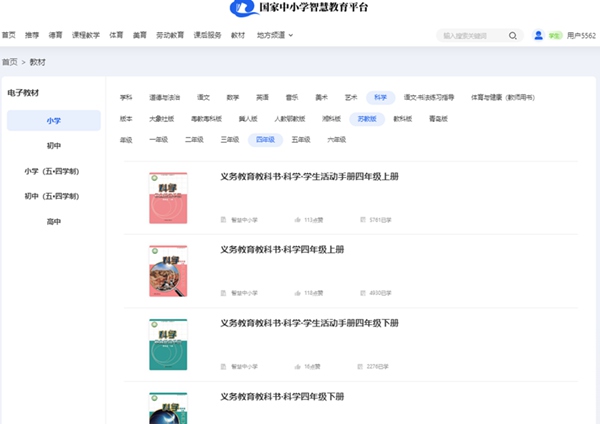The width and height of the screenshot is (600, 424).
Task: Click the learners icon for 科学四年级上册
Action: tap(363, 293)
